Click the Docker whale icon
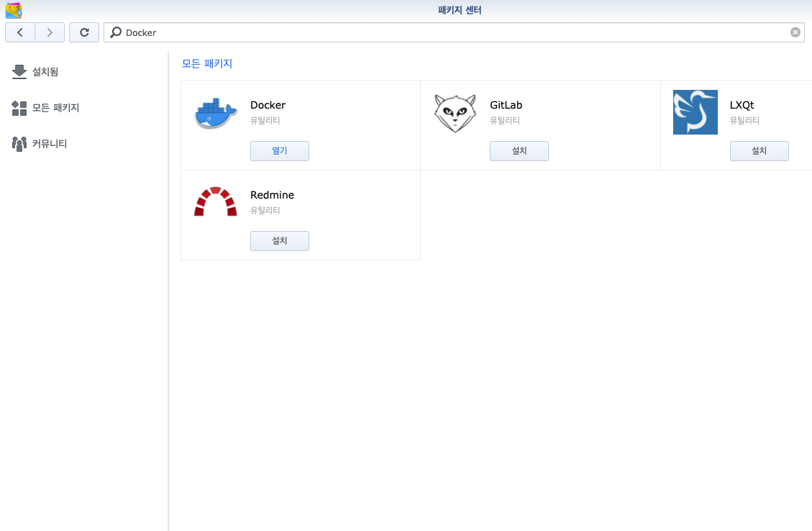This screenshot has height=531, width=812. (216, 112)
